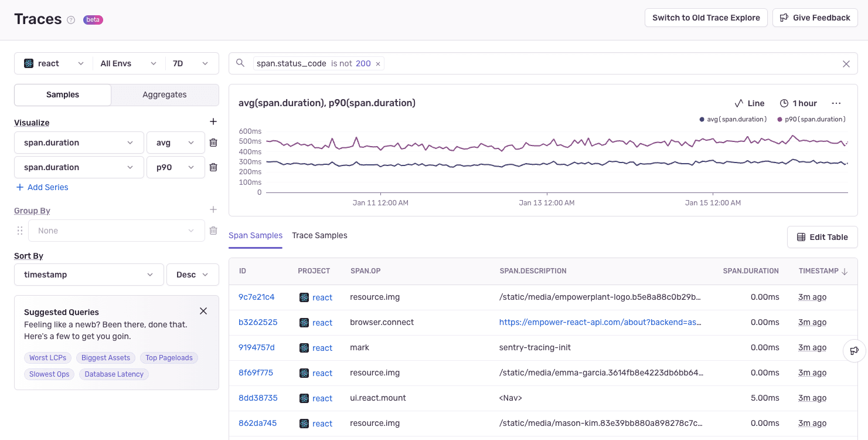Add another Group By with the plus icon
Screen dimensions: 868x440
[x=213, y=209]
